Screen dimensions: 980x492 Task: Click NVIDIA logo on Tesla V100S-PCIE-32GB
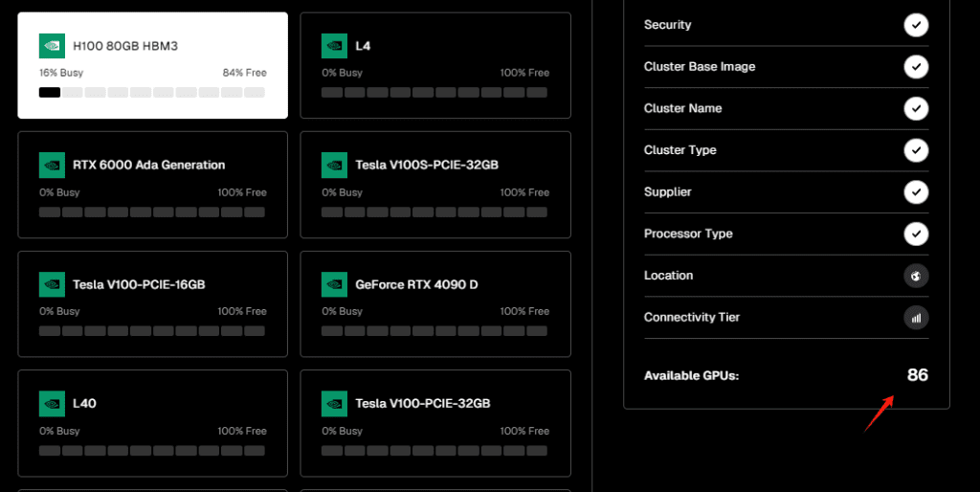click(334, 165)
